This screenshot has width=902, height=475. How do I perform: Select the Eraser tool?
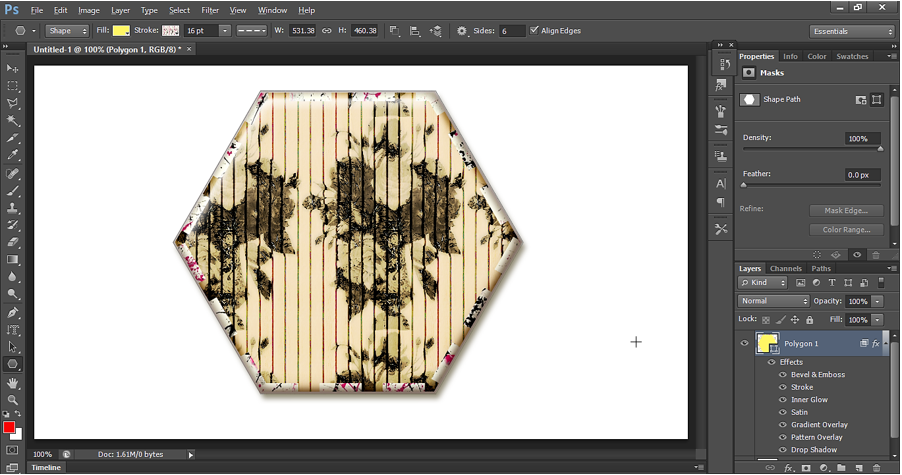(12, 242)
